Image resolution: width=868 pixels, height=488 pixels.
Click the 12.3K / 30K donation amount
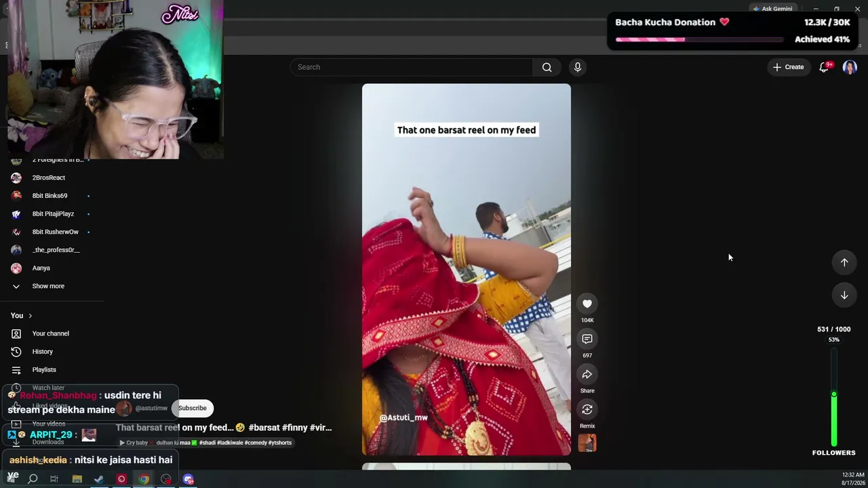click(827, 22)
